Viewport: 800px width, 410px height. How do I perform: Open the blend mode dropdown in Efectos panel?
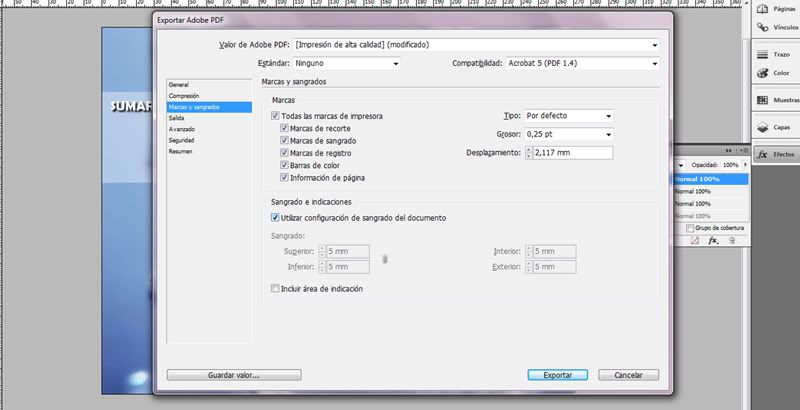[680, 165]
